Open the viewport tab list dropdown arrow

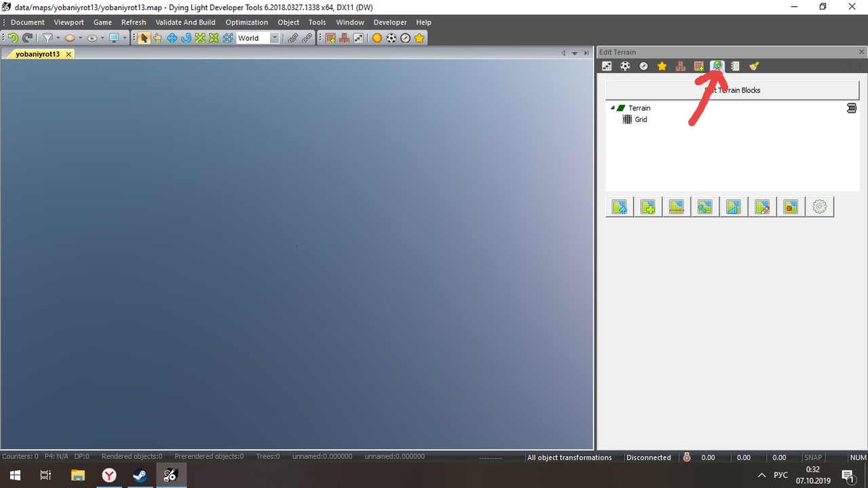574,53
